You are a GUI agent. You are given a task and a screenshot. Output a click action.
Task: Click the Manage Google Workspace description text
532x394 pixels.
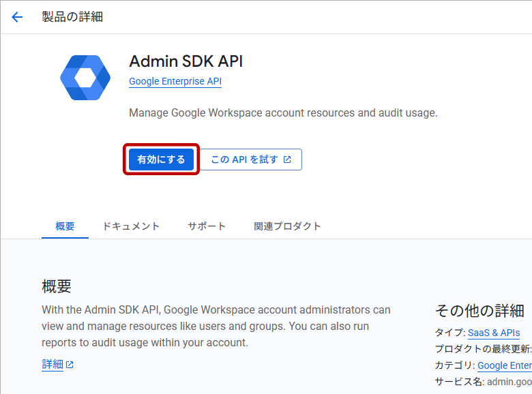tap(283, 112)
